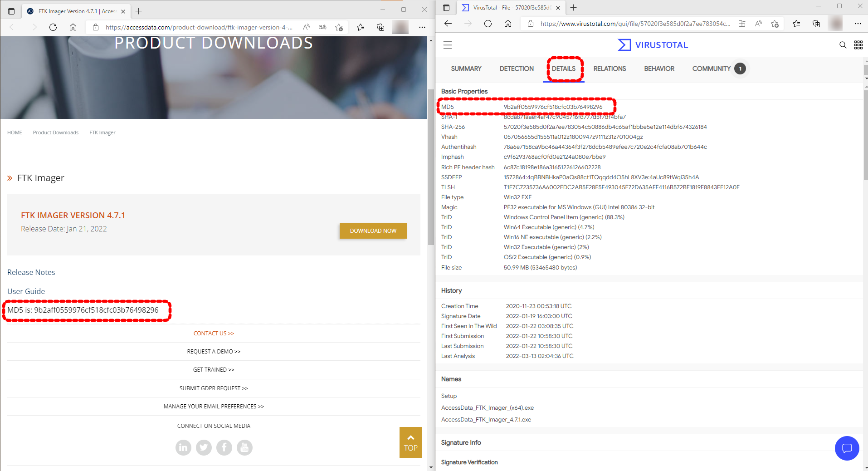This screenshot has height=471, width=868.
Task: Click the AccessData_FTK_Imager_(x64).exe file name
Action: click(488, 408)
